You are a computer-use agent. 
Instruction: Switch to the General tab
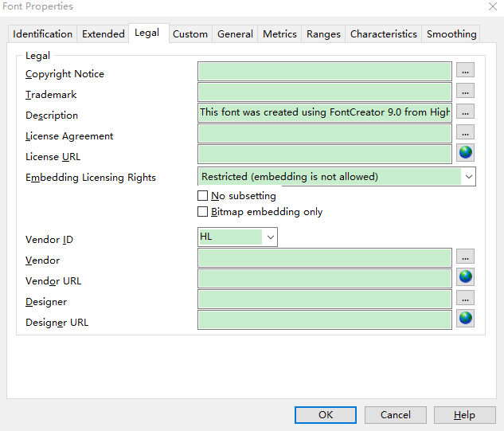[x=235, y=33]
